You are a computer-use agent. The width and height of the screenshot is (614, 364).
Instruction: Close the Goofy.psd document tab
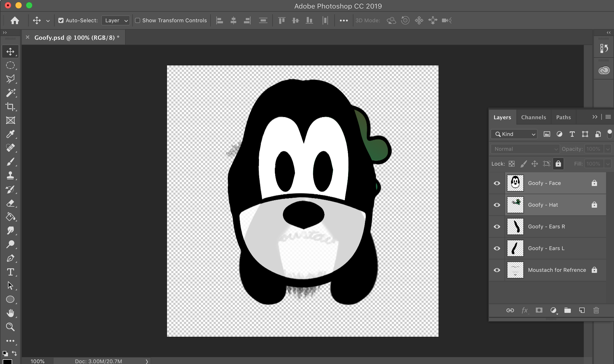coord(27,37)
